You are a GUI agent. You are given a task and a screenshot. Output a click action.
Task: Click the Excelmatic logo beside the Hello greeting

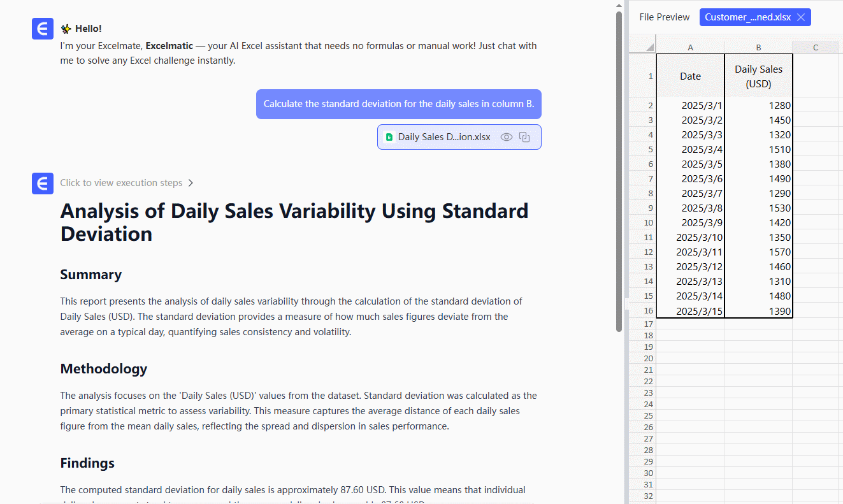43,29
